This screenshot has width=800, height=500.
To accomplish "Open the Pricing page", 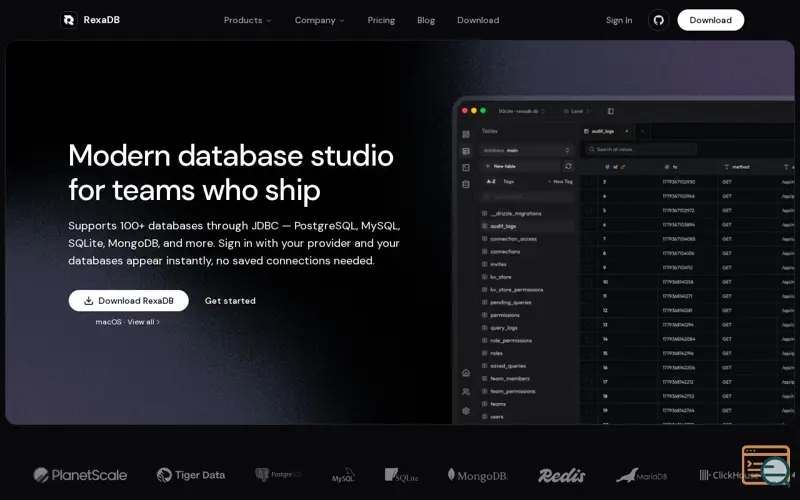I will click(x=381, y=20).
